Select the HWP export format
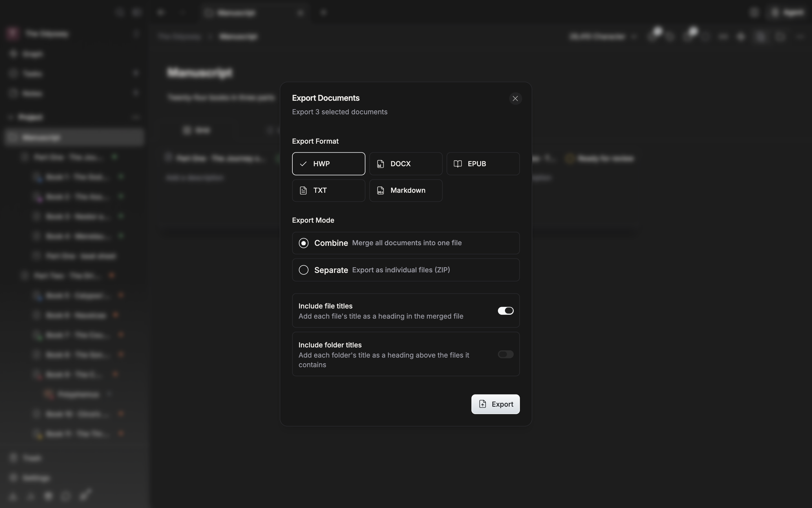 328,164
